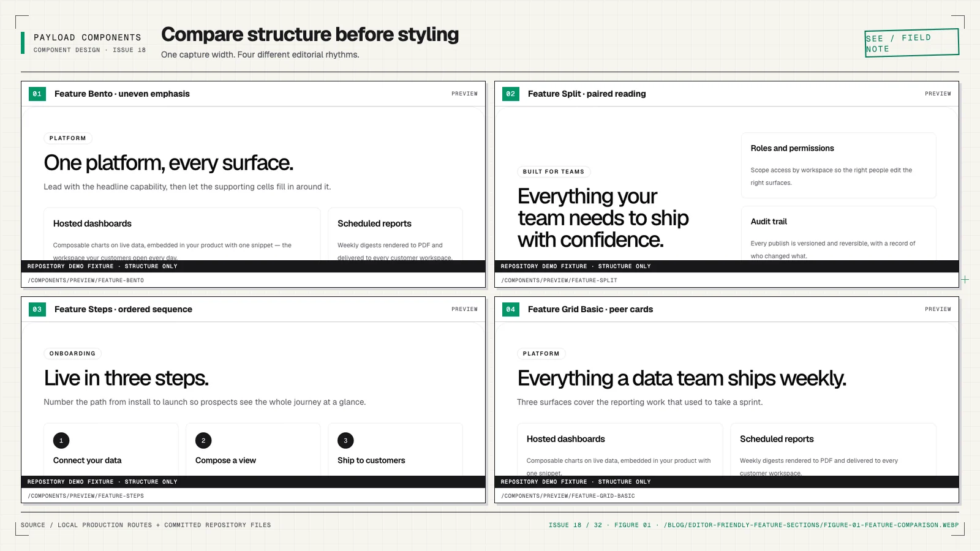Click path /COMPONENTS/PREVIEW/FEATURE-BENTO
The width and height of the screenshot is (980, 551).
[x=86, y=280]
